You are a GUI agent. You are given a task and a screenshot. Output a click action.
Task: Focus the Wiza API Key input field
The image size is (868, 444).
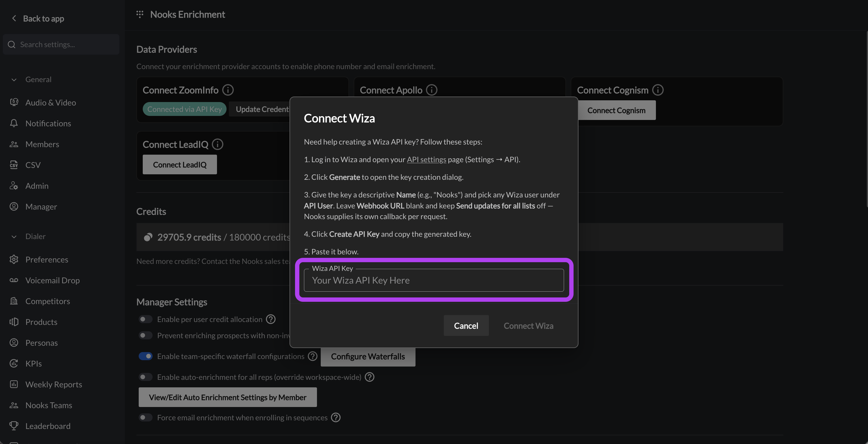tap(434, 280)
